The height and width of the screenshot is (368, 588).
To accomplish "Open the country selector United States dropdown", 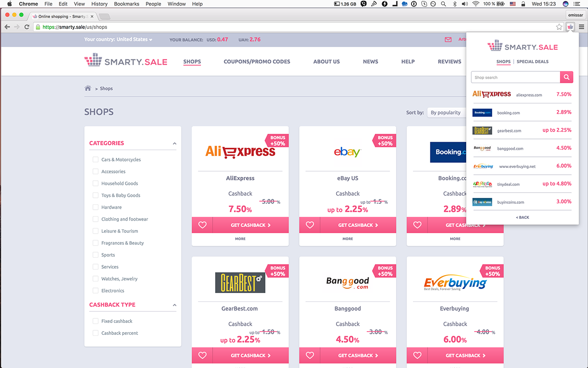I will coord(134,40).
